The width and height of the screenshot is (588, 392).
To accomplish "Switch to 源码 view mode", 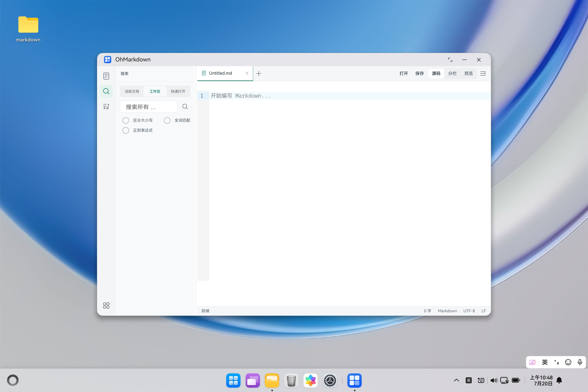I will click(436, 73).
